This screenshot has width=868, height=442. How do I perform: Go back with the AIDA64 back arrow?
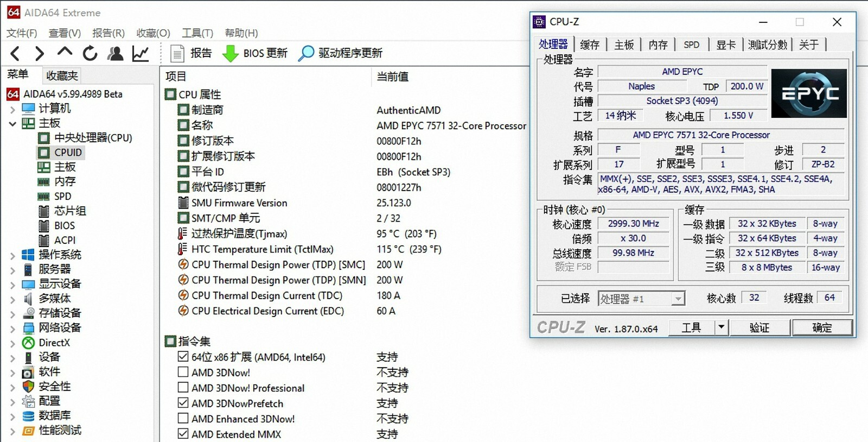(x=15, y=53)
